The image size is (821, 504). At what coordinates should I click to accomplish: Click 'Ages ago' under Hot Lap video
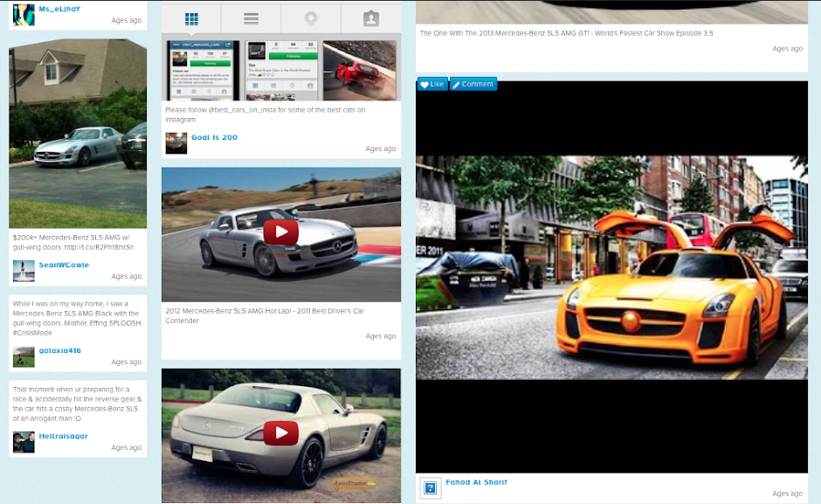click(381, 336)
